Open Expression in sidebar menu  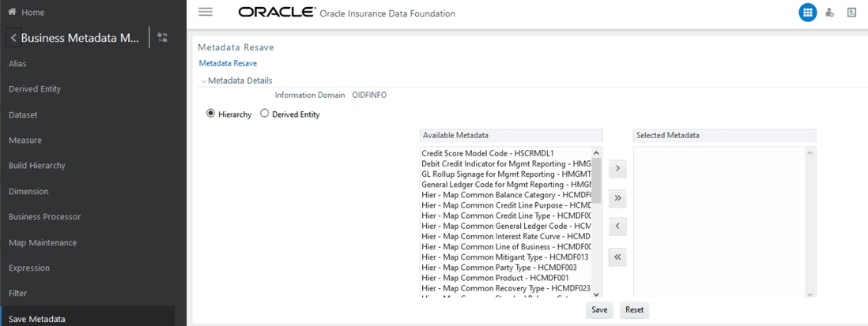pyautogui.click(x=29, y=268)
